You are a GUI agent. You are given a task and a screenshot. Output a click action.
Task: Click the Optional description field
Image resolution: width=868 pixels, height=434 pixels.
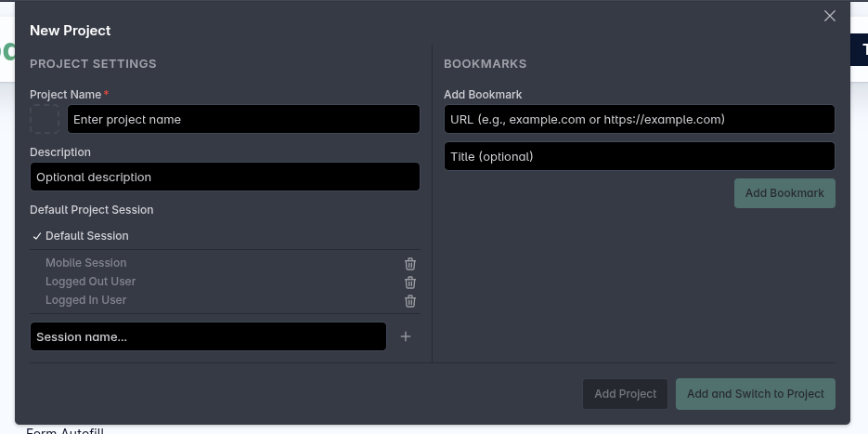coord(225,177)
